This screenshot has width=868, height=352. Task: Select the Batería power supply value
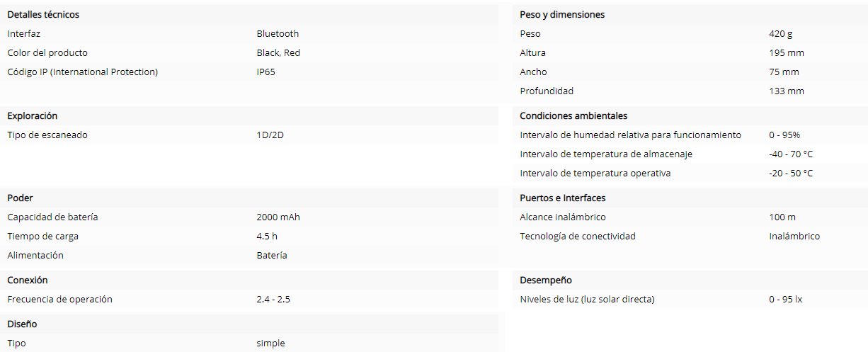pyautogui.click(x=272, y=255)
